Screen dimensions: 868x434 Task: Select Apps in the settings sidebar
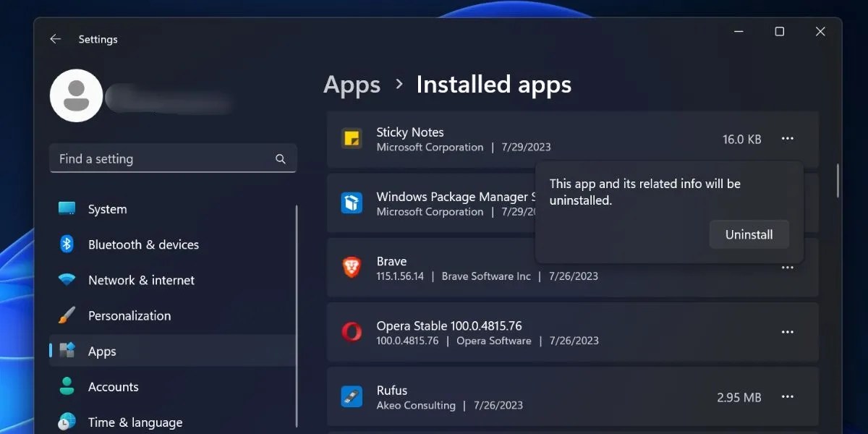click(x=102, y=351)
